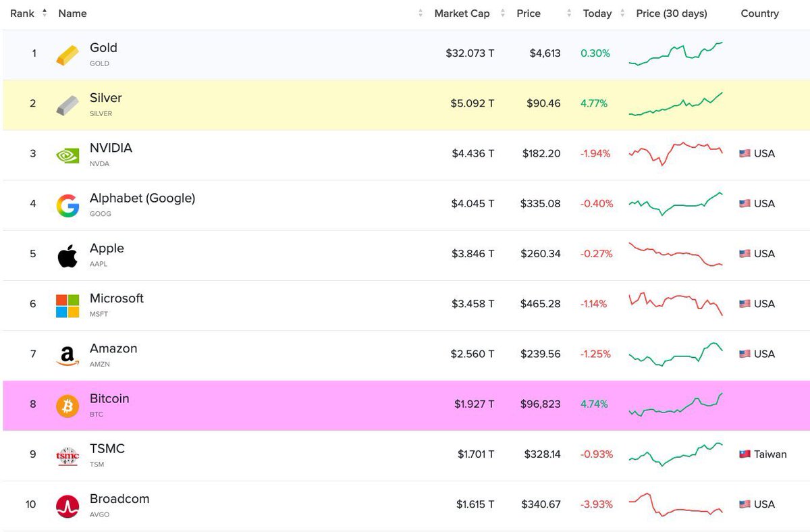Sort by Price column header
This screenshot has height=532, width=810.
(x=529, y=14)
